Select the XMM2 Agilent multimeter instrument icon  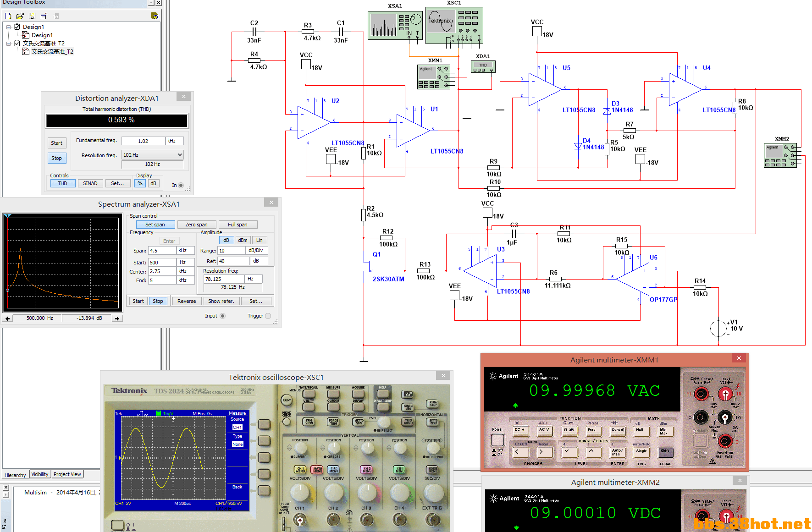[x=780, y=155]
